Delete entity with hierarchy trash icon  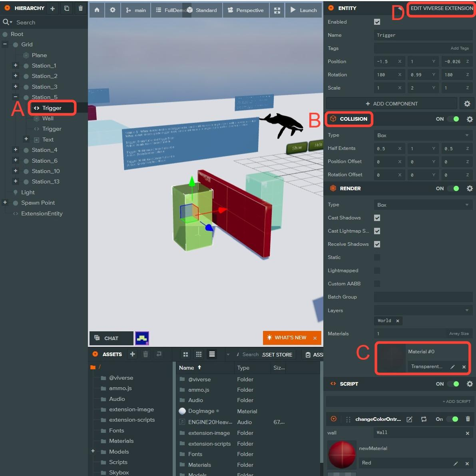(x=81, y=8)
